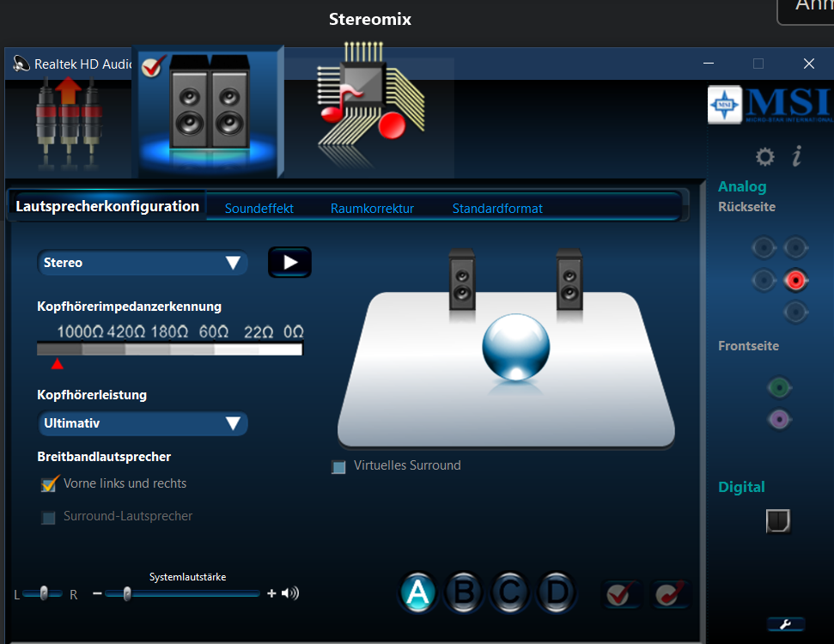Click the mute speaker icon beside Systemlautstärke
The image size is (834, 644).
[x=290, y=592]
